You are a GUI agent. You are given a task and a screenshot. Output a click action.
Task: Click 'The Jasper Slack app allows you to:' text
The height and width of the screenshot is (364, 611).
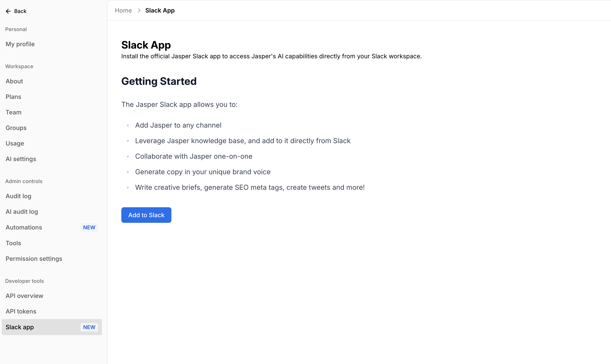(180, 105)
